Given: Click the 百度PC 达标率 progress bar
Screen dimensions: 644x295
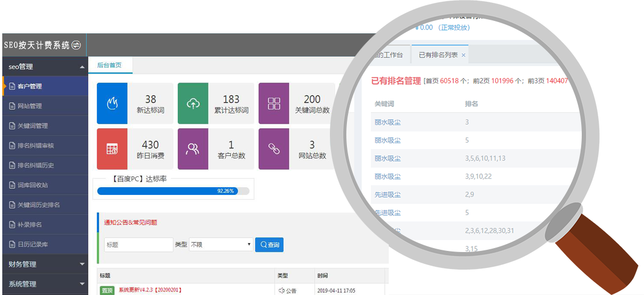Looking at the screenshot, I should (x=173, y=191).
